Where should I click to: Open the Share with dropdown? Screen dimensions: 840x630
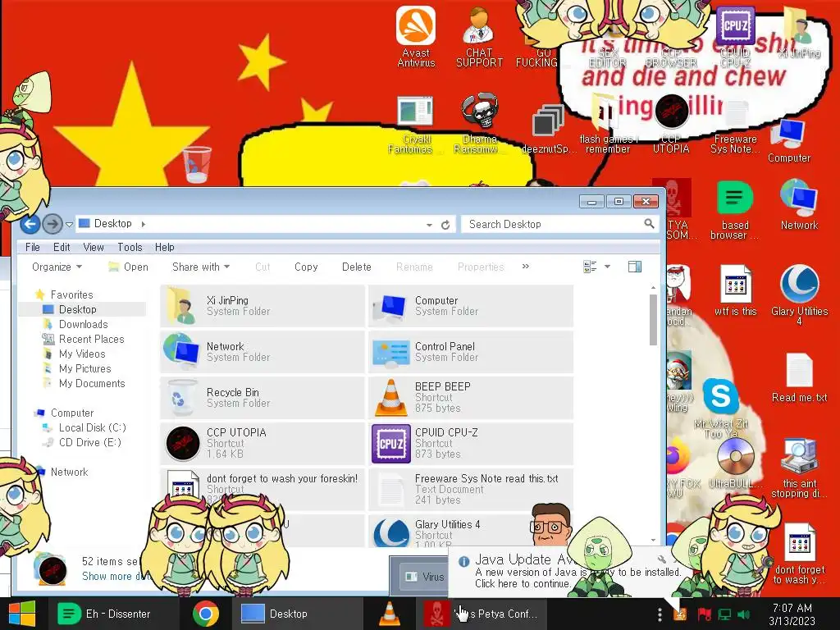tap(201, 267)
